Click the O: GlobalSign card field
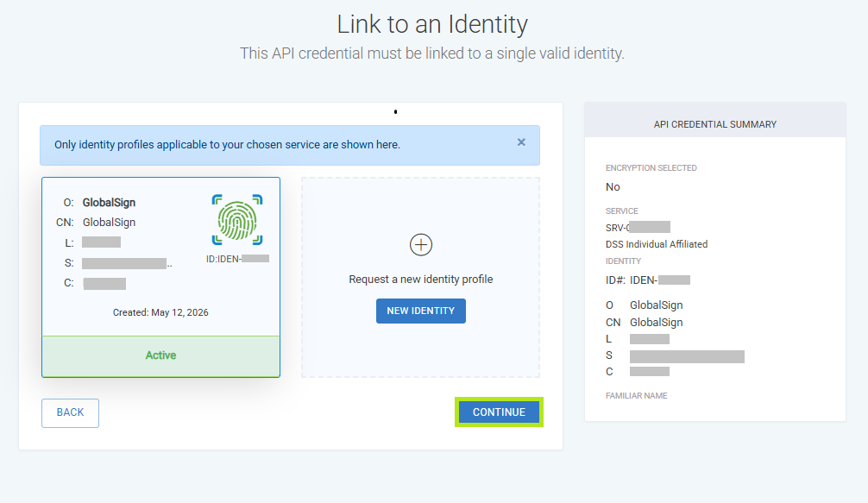The width and height of the screenshot is (868, 503). tap(99, 203)
